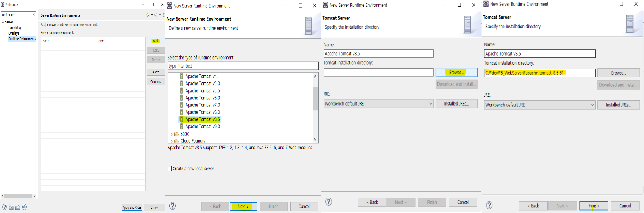Click the Preferences 'runtime en' search field
644x213 pixels.
(16, 15)
